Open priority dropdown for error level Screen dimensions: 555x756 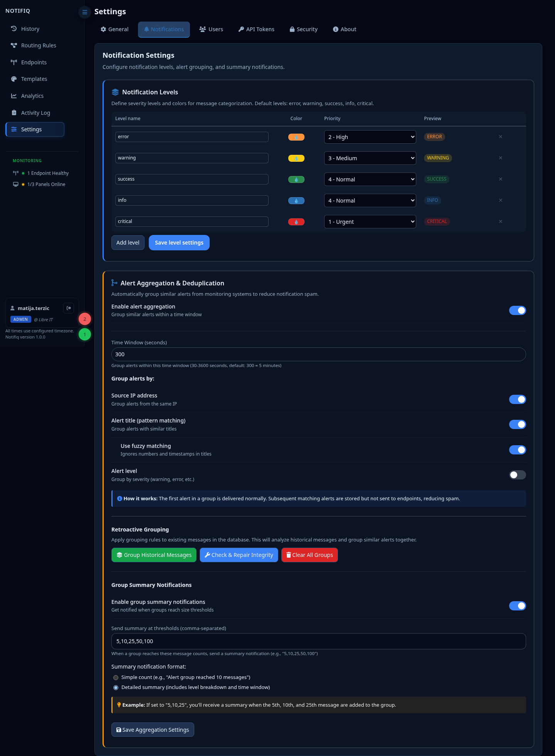370,137
